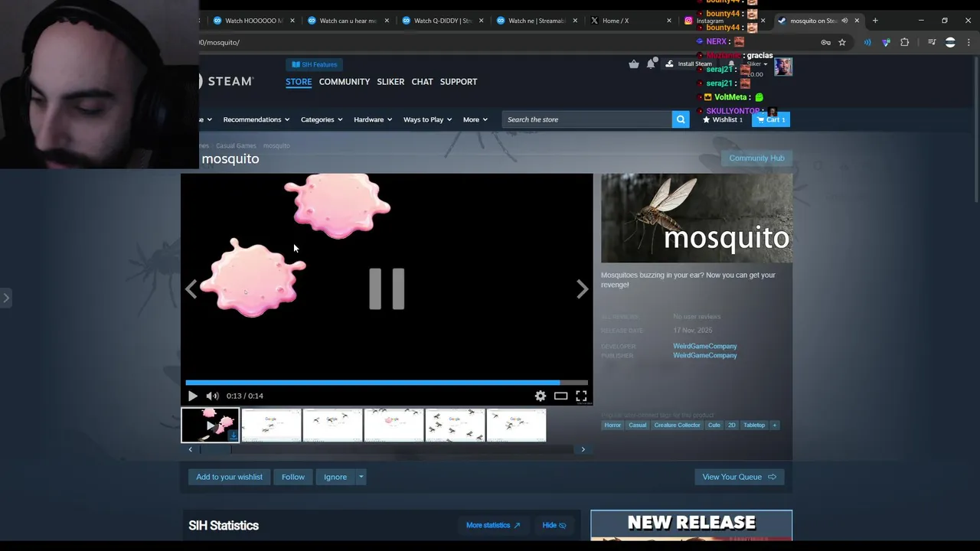Select the Cute tag
This screenshot has height=551, width=980.
pos(714,425)
